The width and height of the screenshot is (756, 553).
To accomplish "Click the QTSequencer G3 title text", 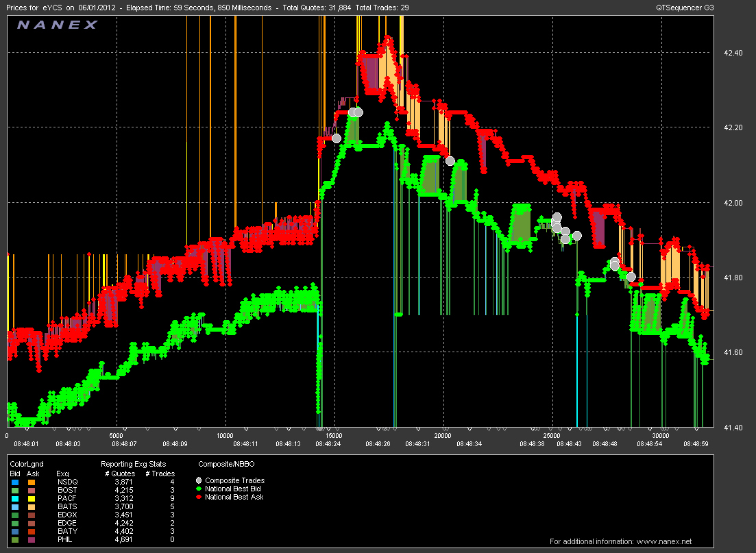I will pos(685,8).
